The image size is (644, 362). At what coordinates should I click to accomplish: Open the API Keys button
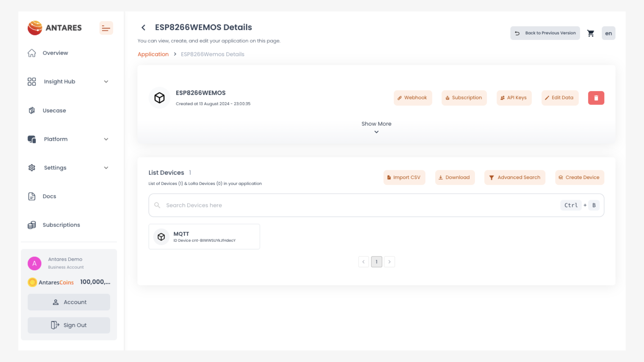514,98
